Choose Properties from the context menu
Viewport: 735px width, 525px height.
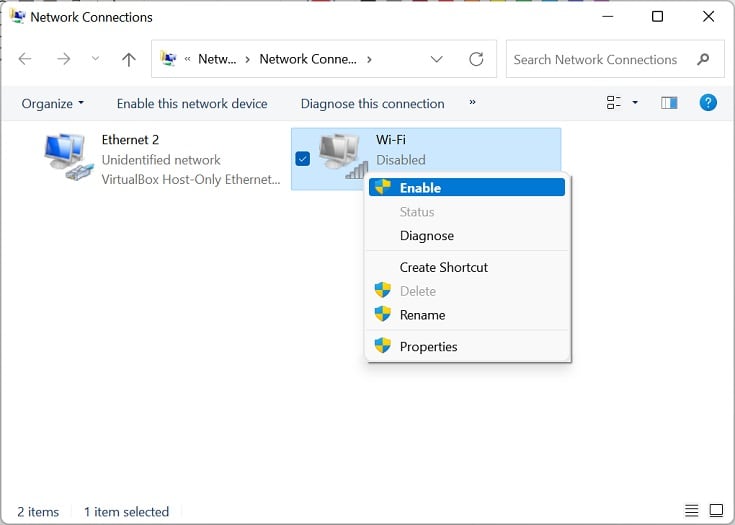pos(467,347)
